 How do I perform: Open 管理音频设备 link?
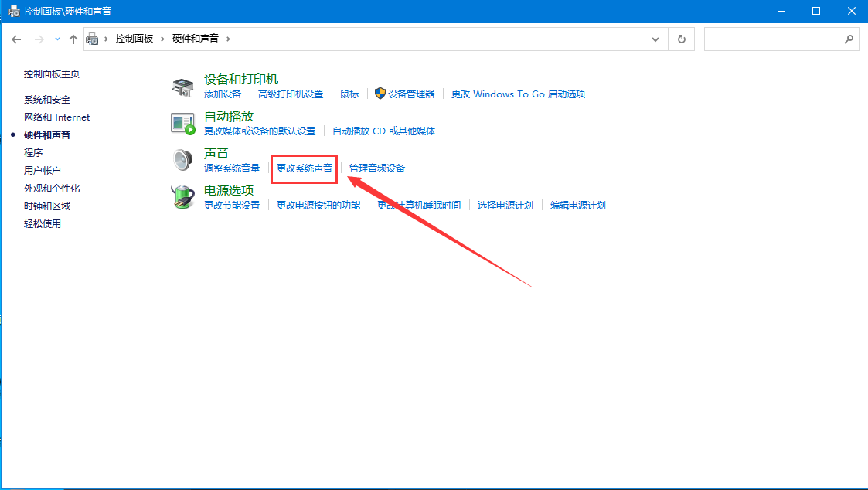pyautogui.click(x=377, y=168)
